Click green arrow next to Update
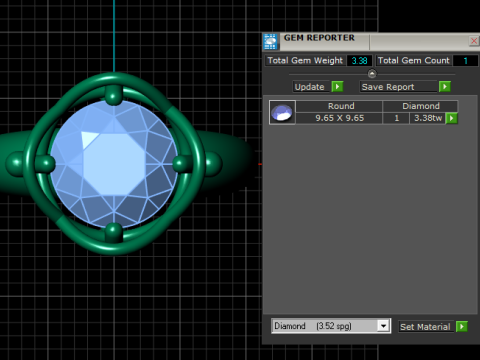480x360 pixels. (x=337, y=87)
